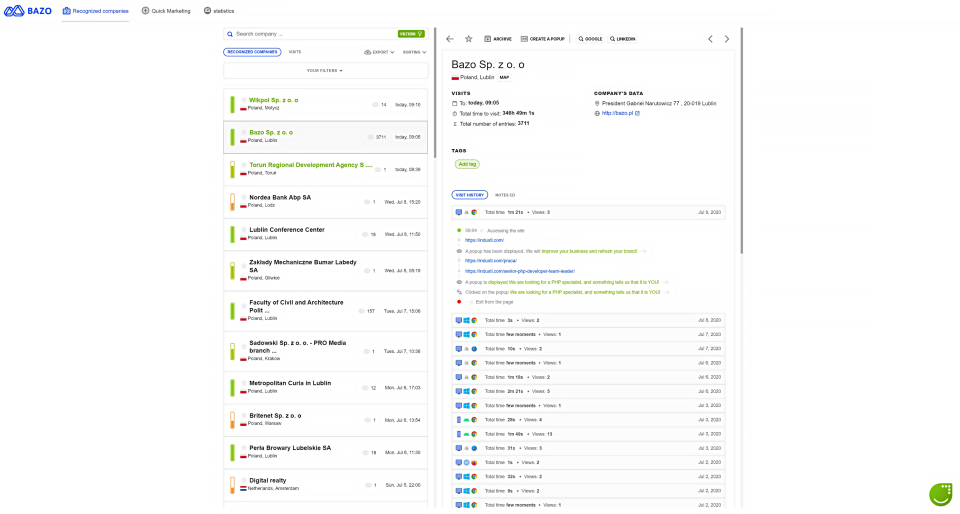This screenshot has width=960, height=514.
Task: Collapse the Jul 9, 2020 visit entry
Action: click(588, 212)
